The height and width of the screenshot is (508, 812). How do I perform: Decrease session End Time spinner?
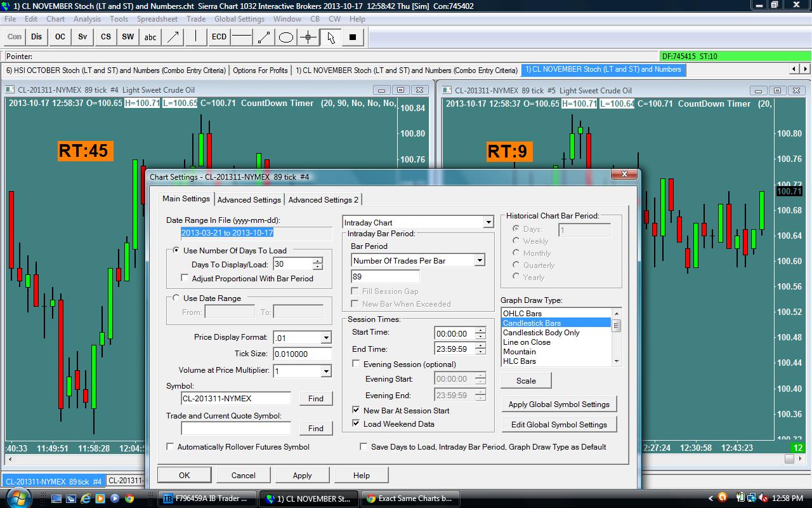(x=480, y=352)
